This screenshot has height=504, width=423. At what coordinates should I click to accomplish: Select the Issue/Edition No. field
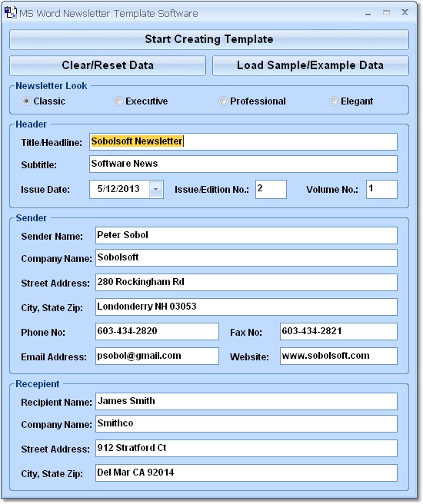tap(271, 189)
